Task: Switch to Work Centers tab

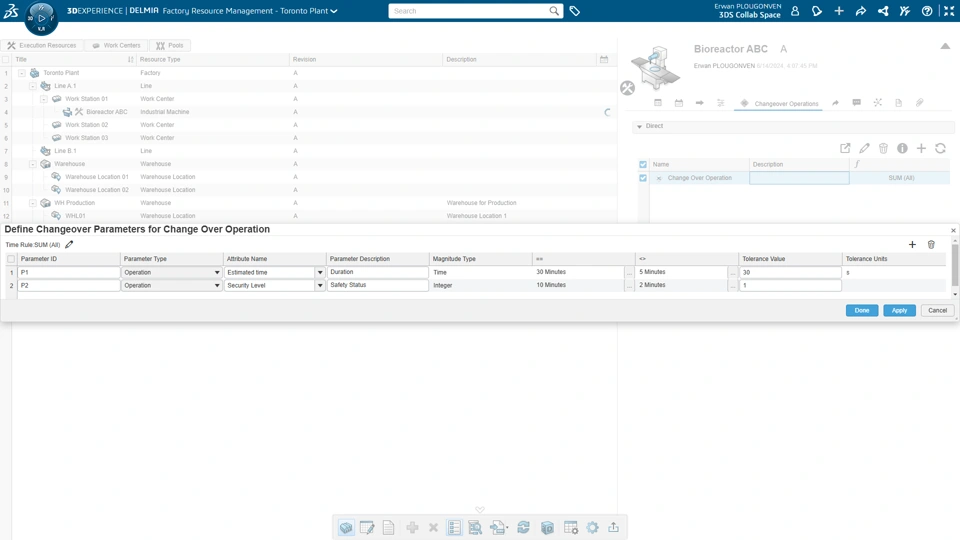Action: (x=116, y=45)
